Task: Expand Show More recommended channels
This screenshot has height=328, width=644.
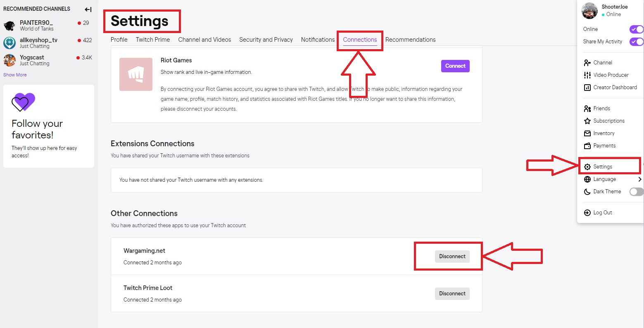Action: point(15,75)
